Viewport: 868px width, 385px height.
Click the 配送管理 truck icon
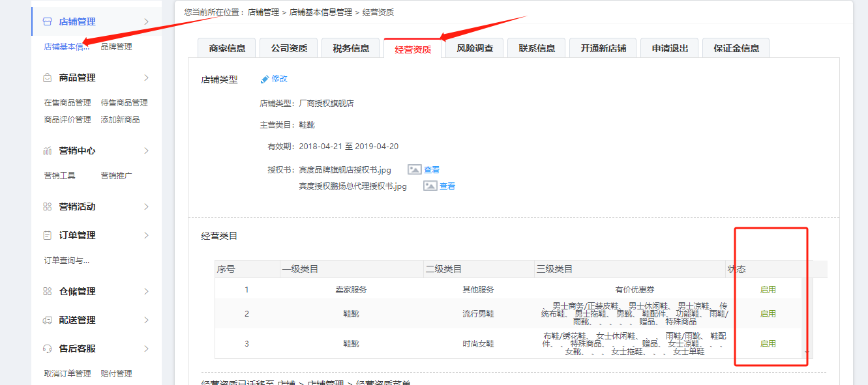(47, 320)
